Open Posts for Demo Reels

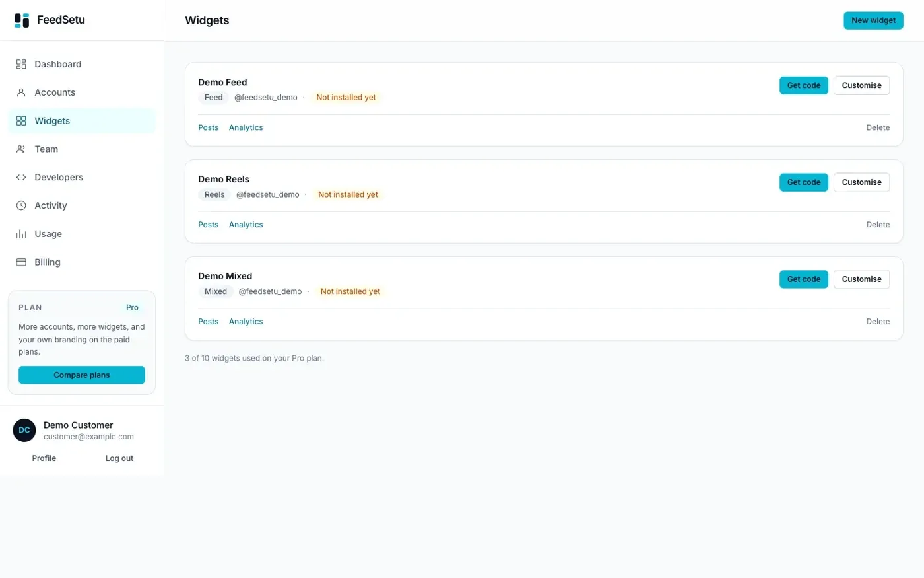[208, 225]
